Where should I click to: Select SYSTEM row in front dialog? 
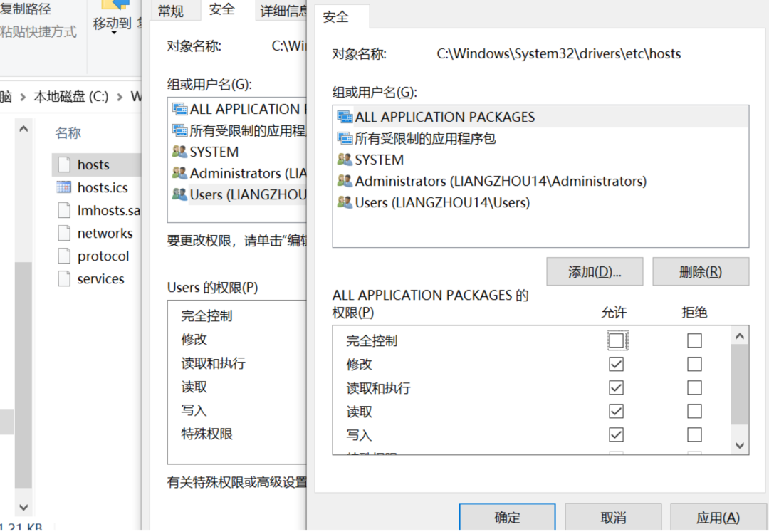coord(540,160)
